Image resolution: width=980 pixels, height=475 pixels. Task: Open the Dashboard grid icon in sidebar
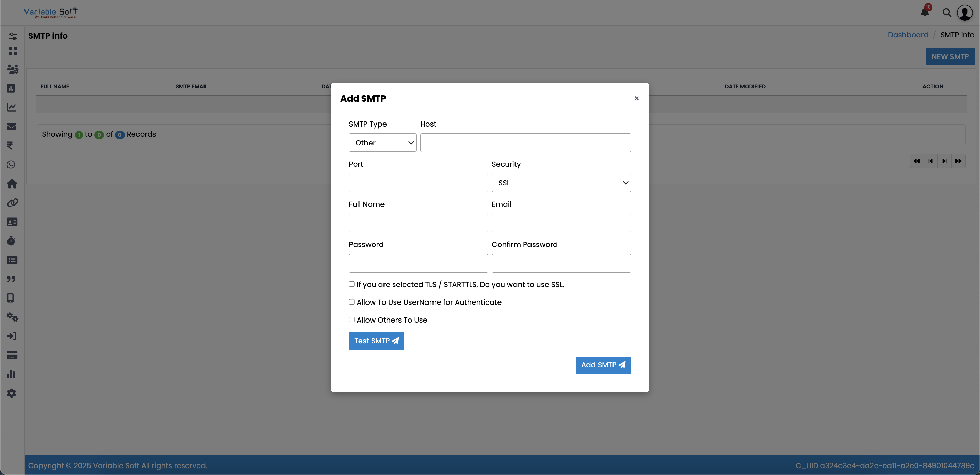point(12,51)
